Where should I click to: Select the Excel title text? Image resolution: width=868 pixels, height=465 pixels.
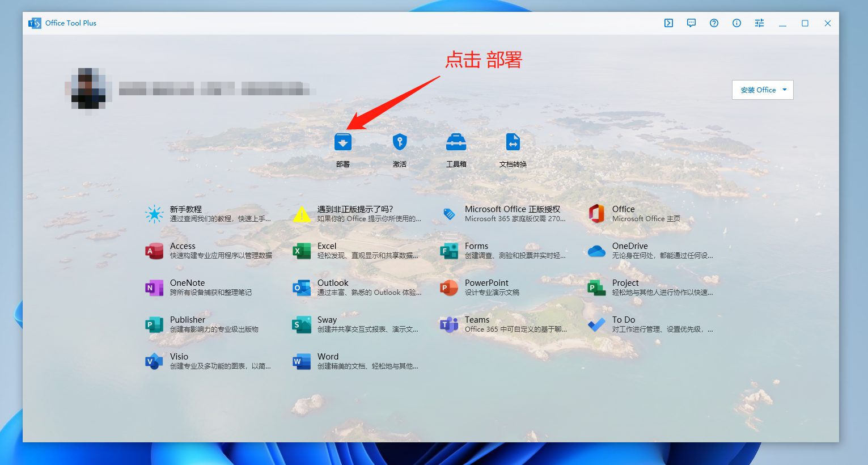327,246
